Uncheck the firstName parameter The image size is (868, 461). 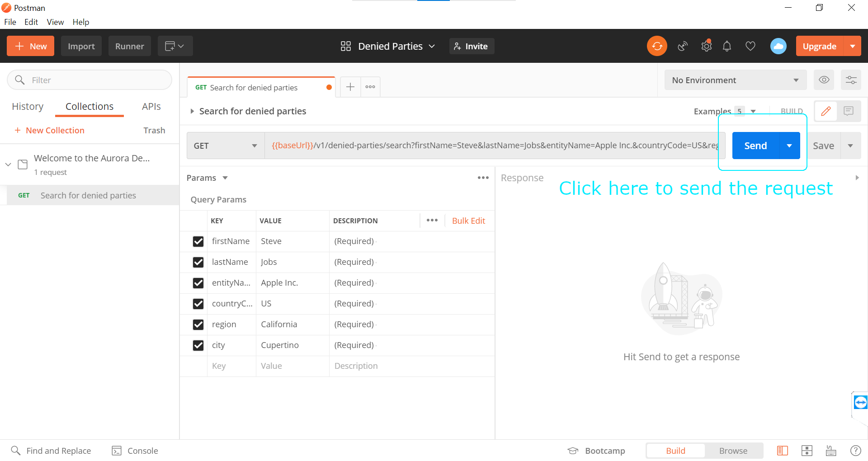click(198, 241)
